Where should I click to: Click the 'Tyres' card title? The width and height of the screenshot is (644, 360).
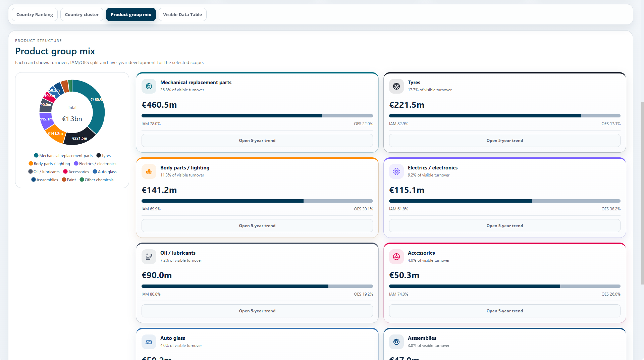tap(414, 83)
